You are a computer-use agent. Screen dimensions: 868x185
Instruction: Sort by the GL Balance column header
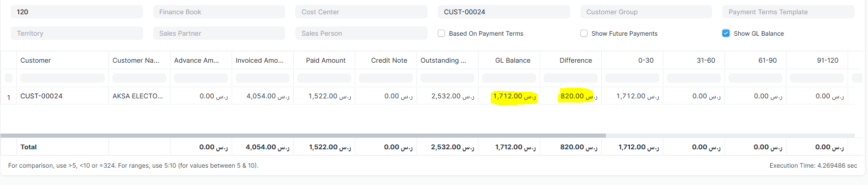coord(513,60)
